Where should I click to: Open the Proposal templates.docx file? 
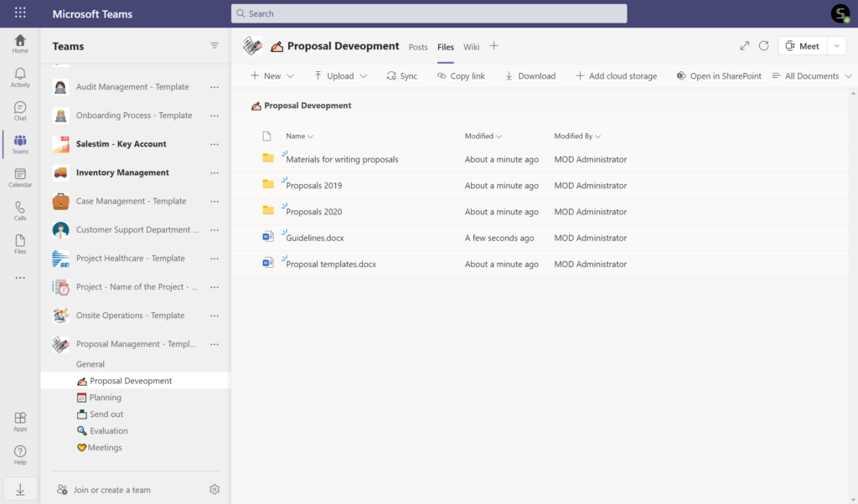click(331, 265)
